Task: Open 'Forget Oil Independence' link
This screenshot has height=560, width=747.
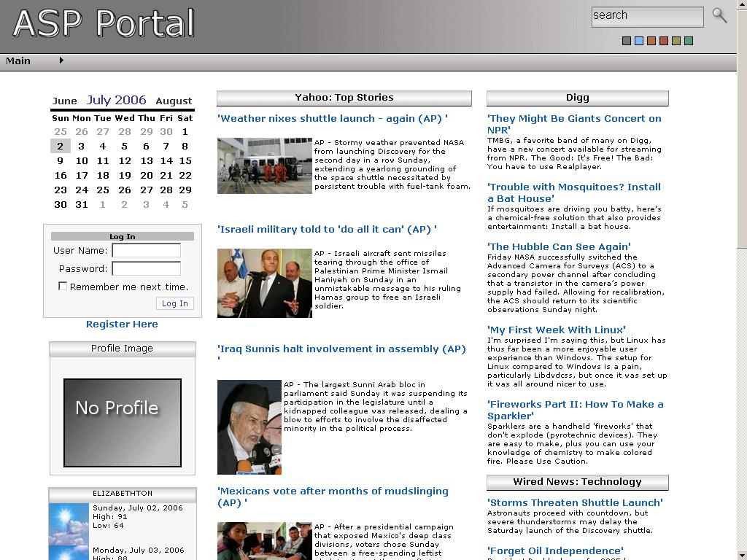Action: tap(555, 551)
